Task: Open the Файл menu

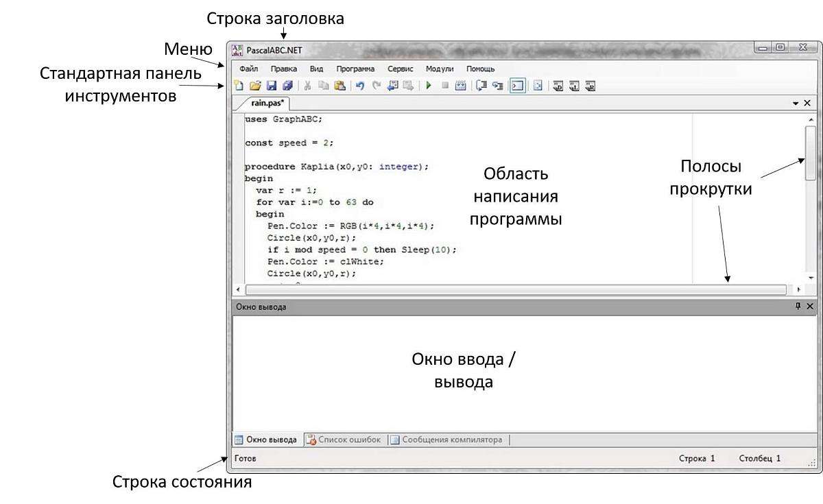Action: pyautogui.click(x=249, y=69)
